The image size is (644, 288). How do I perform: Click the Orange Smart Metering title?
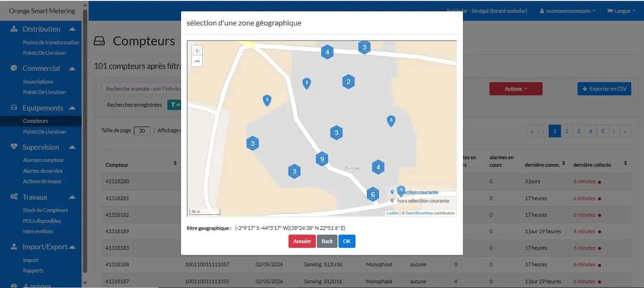coord(42,10)
